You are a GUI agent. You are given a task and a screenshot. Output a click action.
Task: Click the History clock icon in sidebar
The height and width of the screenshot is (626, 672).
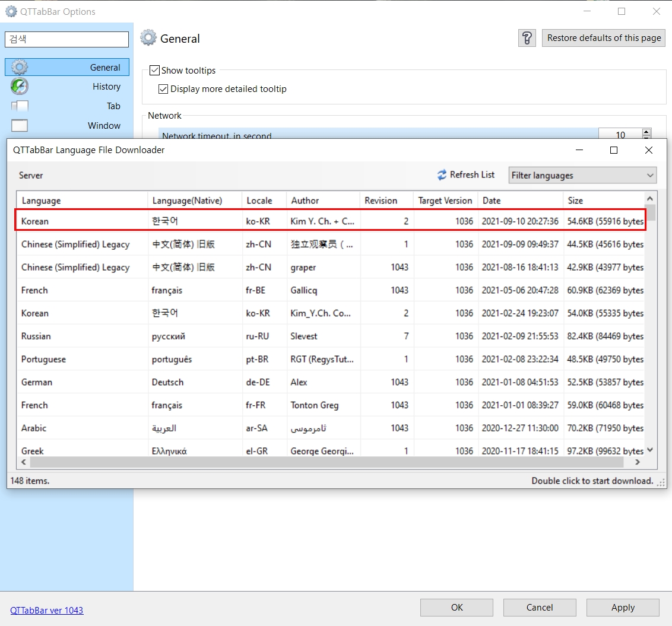coord(19,87)
